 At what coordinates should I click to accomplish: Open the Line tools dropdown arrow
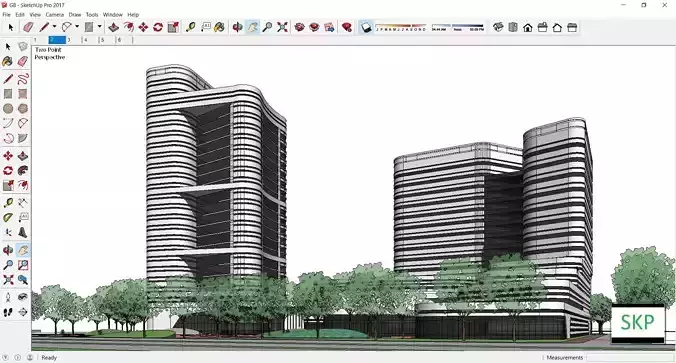coord(54,27)
